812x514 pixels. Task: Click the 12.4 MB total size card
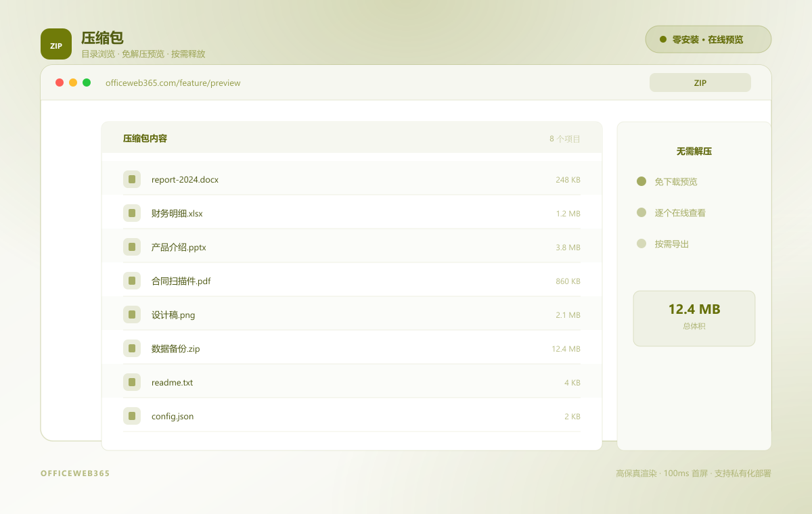tap(694, 319)
